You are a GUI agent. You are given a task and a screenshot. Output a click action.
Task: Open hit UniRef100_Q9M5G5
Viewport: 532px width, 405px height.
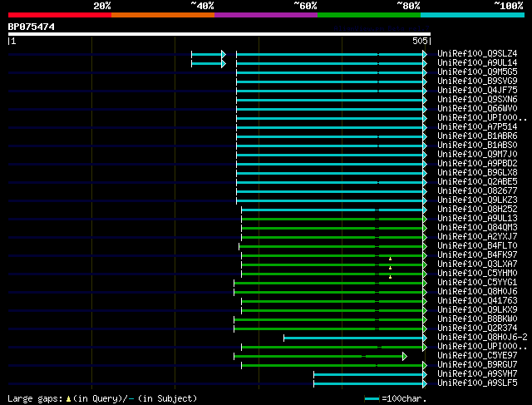pos(477,72)
